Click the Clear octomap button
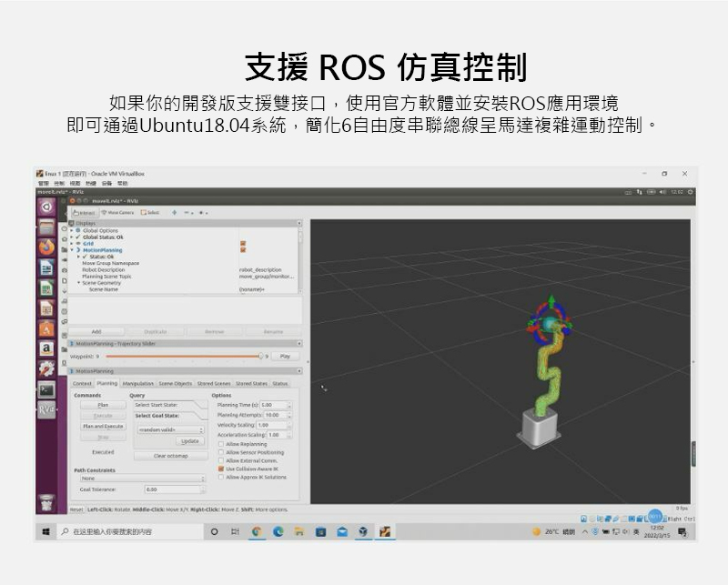The height and width of the screenshot is (585, 728). click(170, 456)
